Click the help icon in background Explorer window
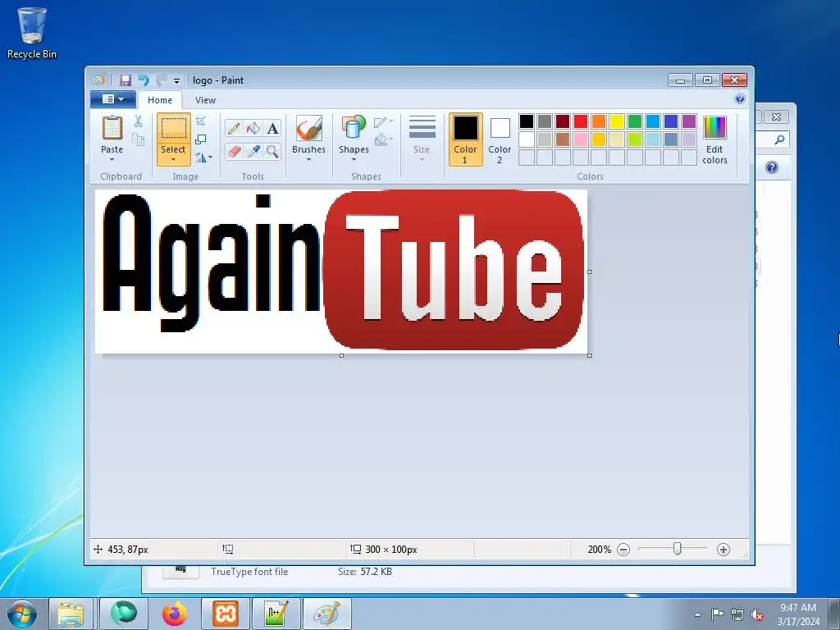 [x=771, y=167]
